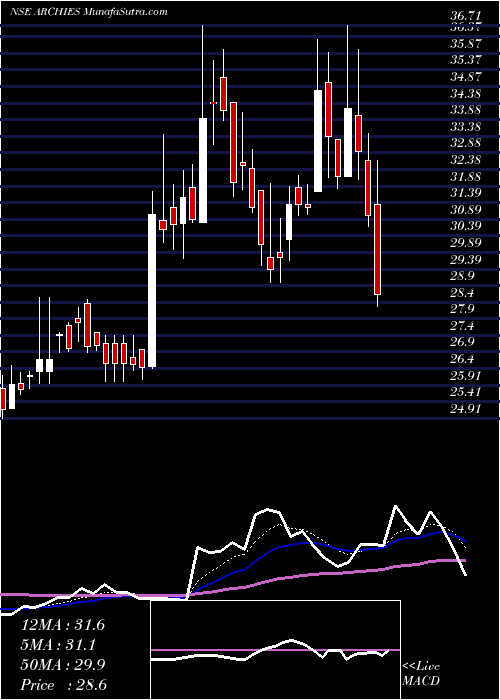Click the Price : 28.6 readout

tap(64, 685)
